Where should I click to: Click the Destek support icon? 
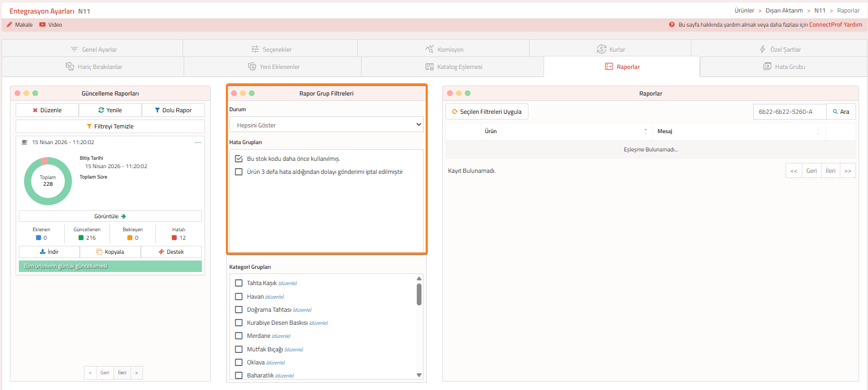(x=161, y=252)
